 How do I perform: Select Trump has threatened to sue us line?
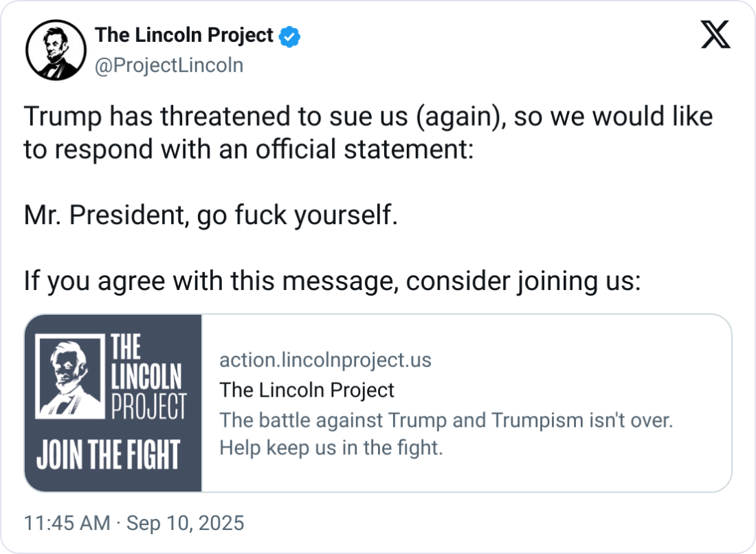(x=368, y=117)
